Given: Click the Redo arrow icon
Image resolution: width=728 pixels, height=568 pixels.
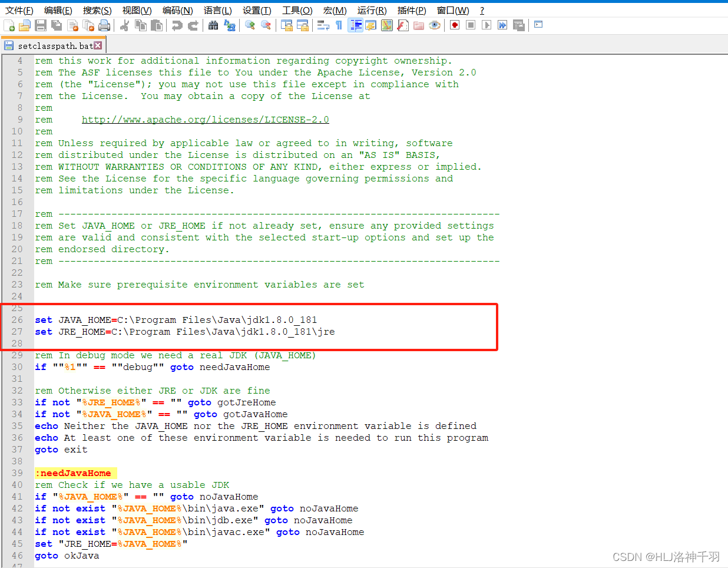Looking at the screenshot, I should coord(193,25).
